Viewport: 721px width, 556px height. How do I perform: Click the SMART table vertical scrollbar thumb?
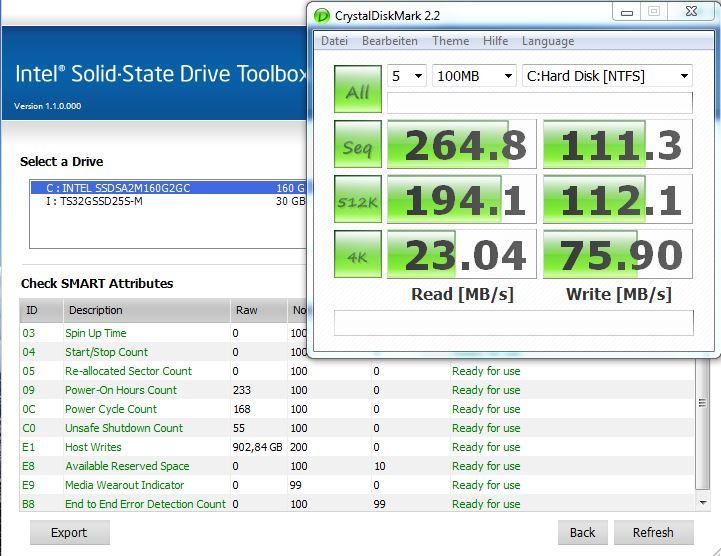click(x=702, y=423)
